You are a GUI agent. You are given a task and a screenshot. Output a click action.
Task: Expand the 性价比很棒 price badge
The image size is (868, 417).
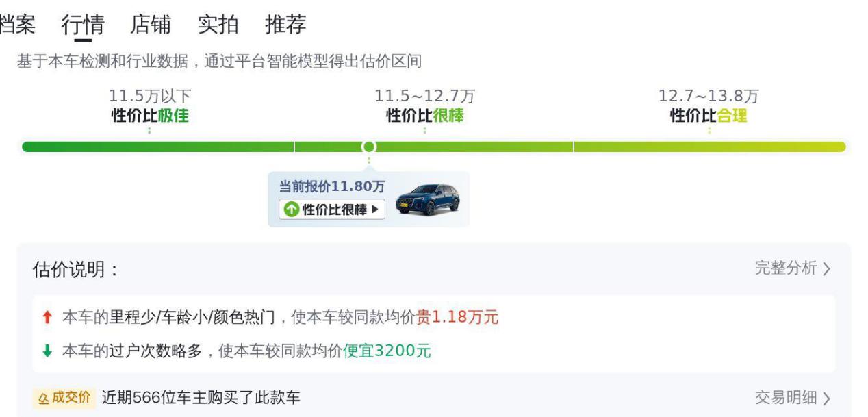click(x=332, y=210)
